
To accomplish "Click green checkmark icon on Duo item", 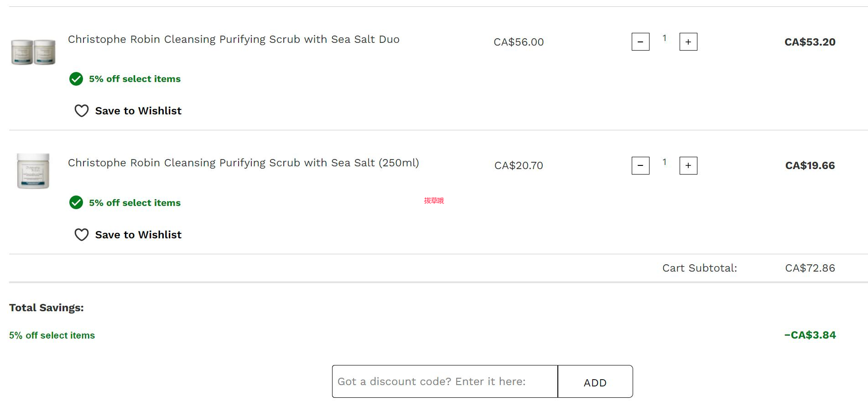I will point(76,79).
